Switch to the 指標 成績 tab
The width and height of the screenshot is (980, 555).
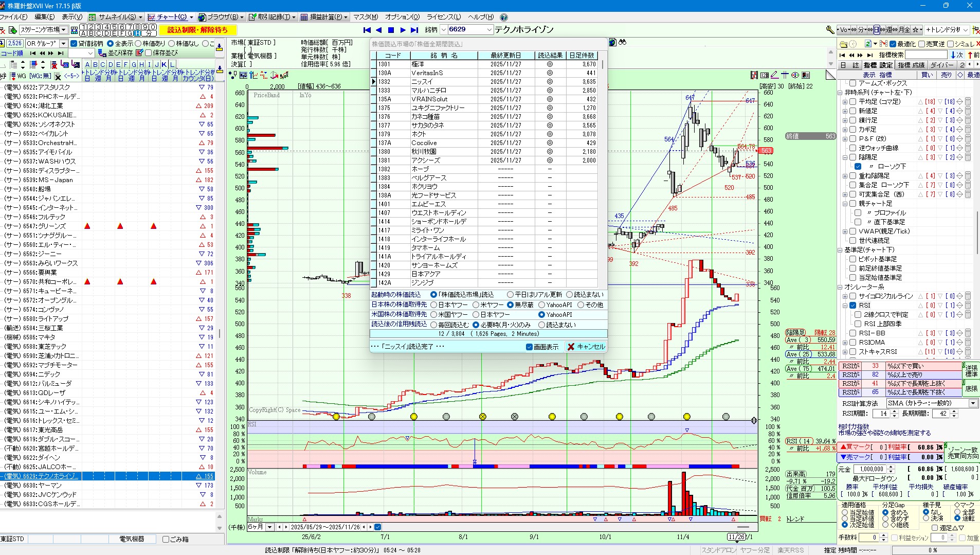[911, 65]
